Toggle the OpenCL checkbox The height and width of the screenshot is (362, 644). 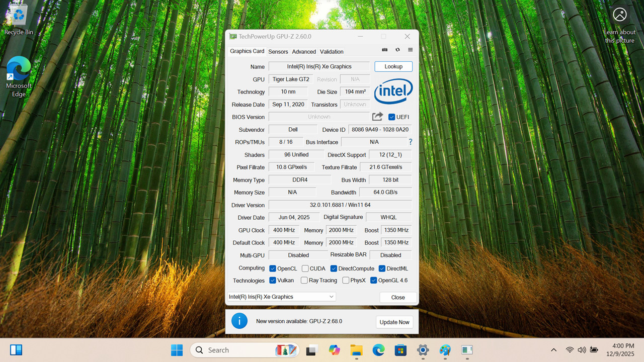273,268
